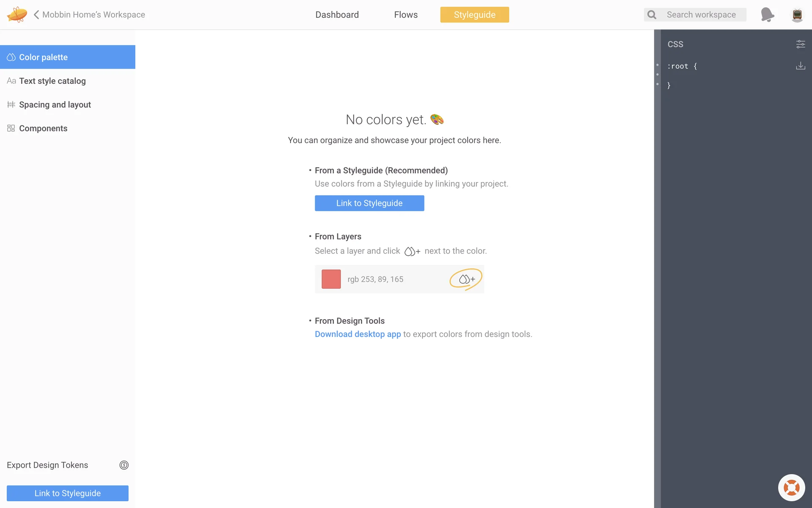
Task: Download the CSS snippet with the download icon
Action: (x=800, y=66)
